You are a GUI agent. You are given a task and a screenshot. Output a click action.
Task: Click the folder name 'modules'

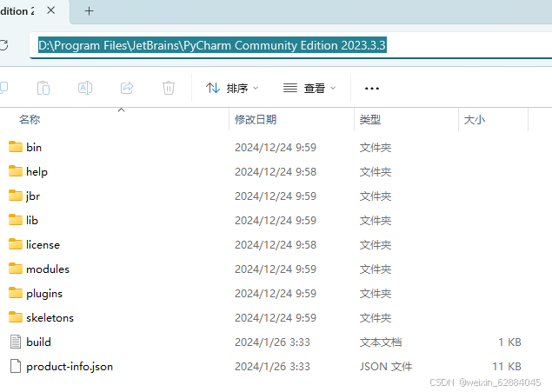click(48, 269)
